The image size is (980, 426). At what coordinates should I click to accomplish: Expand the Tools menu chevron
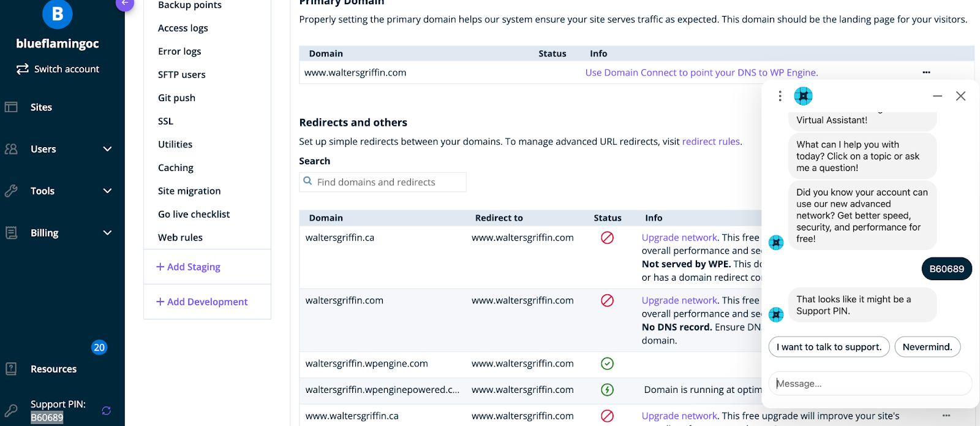pyautogui.click(x=107, y=191)
